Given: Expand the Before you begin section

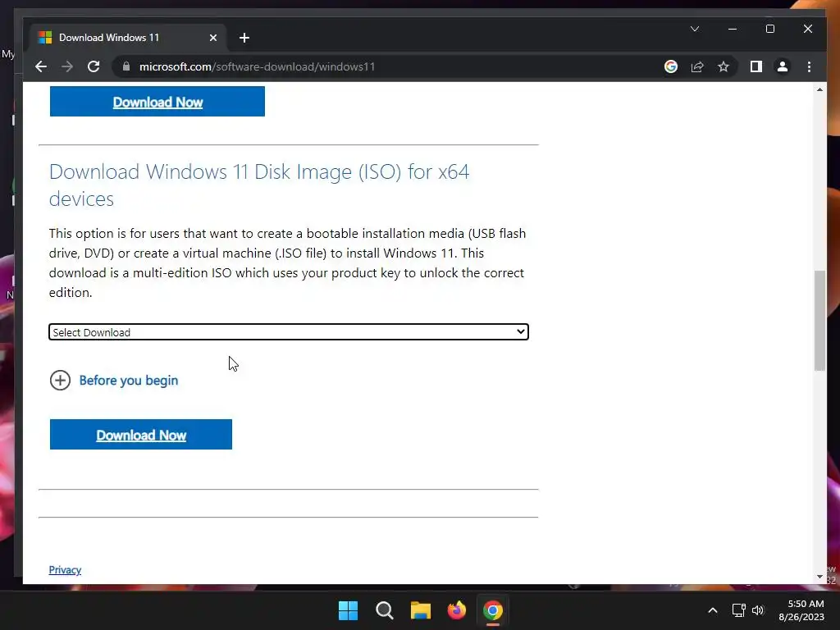Looking at the screenshot, I should pos(113,381).
